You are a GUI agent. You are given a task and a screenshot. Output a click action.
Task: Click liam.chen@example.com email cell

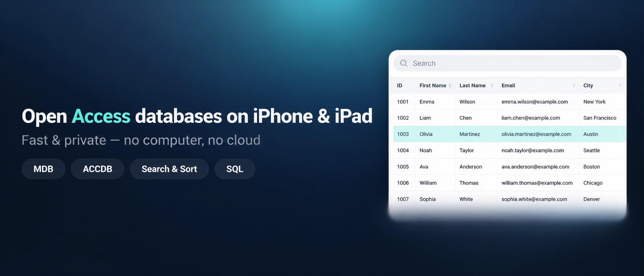[531, 118]
